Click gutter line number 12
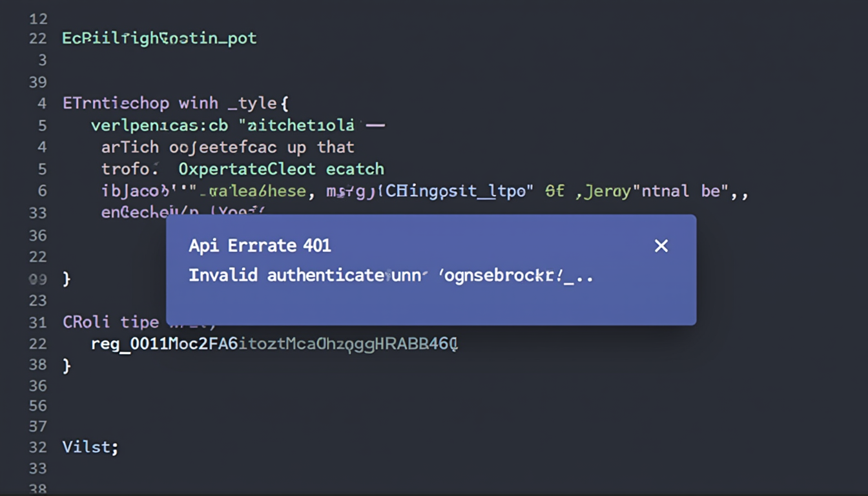Viewport: 868px width, 496px height. click(38, 19)
